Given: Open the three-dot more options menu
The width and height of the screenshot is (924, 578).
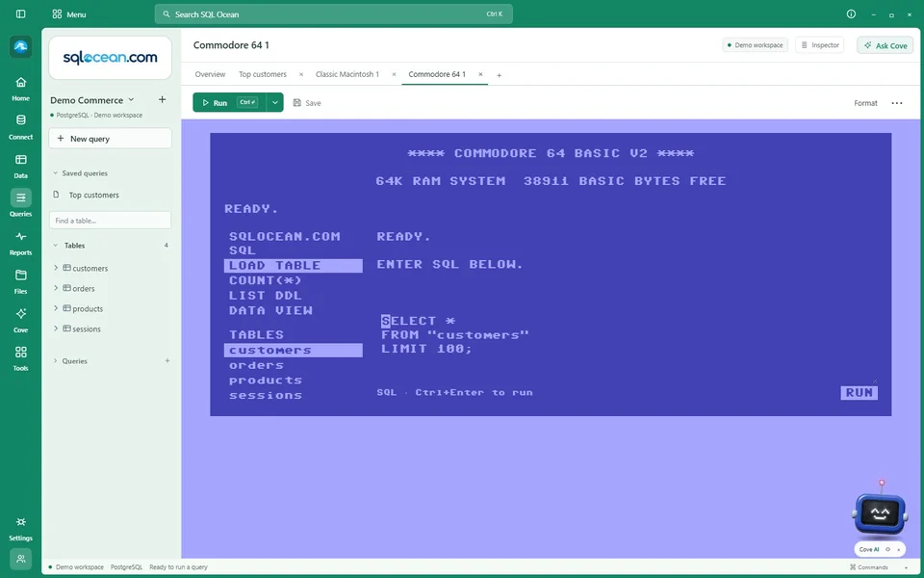Looking at the screenshot, I should [x=897, y=103].
